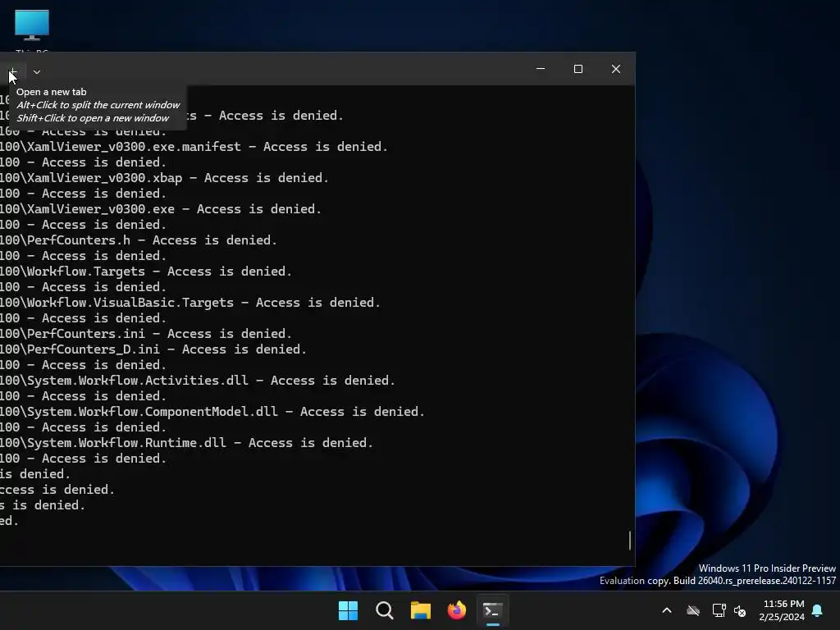The width and height of the screenshot is (840, 630).
Task: Open the This PC desktop icon
Action: (32, 30)
